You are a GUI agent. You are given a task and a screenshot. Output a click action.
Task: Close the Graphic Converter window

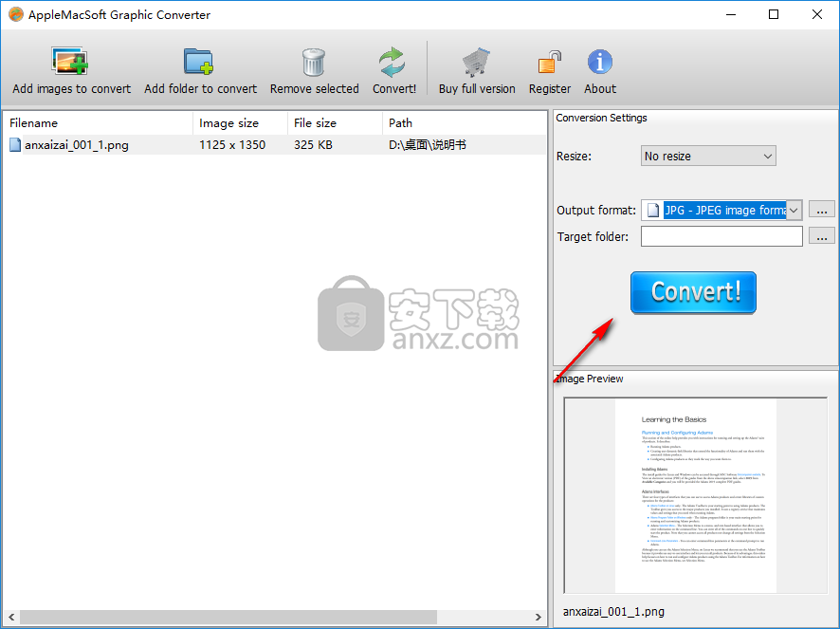(816, 14)
